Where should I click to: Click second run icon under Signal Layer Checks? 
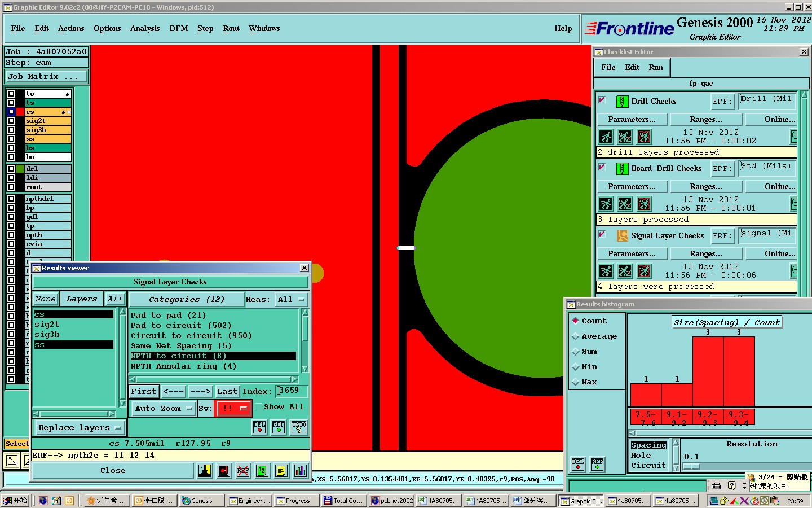(625, 271)
